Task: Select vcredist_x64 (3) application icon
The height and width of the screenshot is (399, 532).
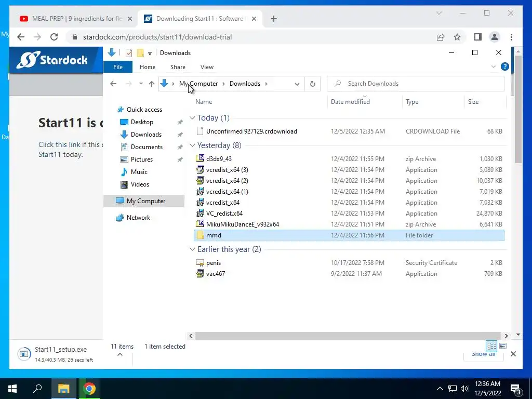Action: tap(200, 170)
